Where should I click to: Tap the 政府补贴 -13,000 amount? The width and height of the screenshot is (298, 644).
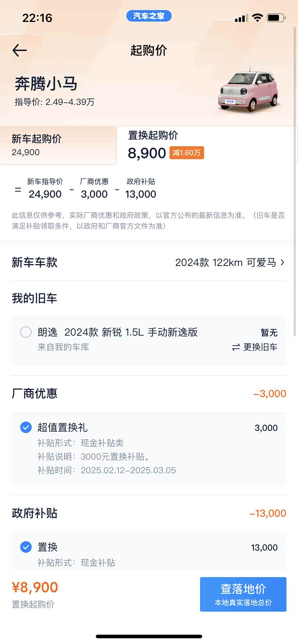pos(267,513)
